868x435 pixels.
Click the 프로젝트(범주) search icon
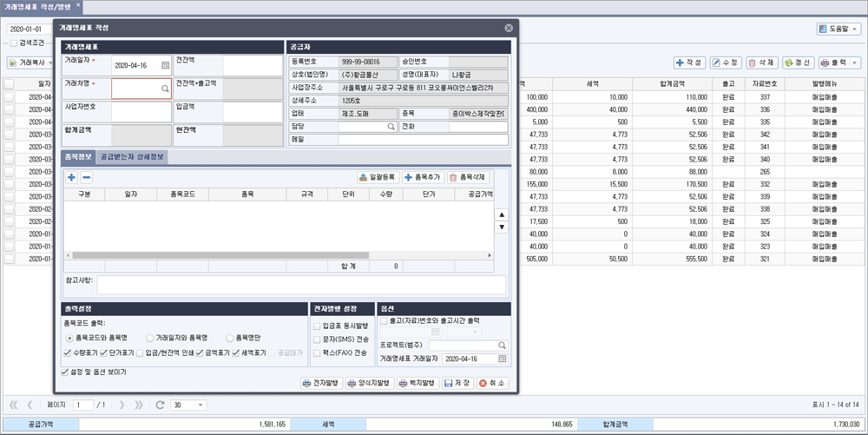pos(502,346)
